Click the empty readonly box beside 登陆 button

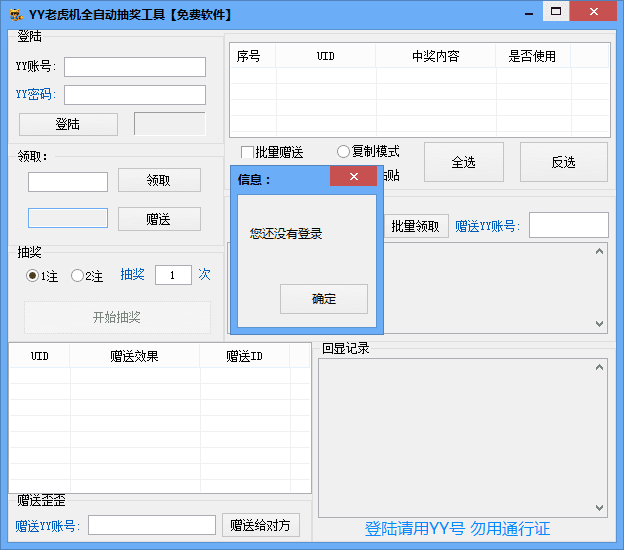coord(170,124)
